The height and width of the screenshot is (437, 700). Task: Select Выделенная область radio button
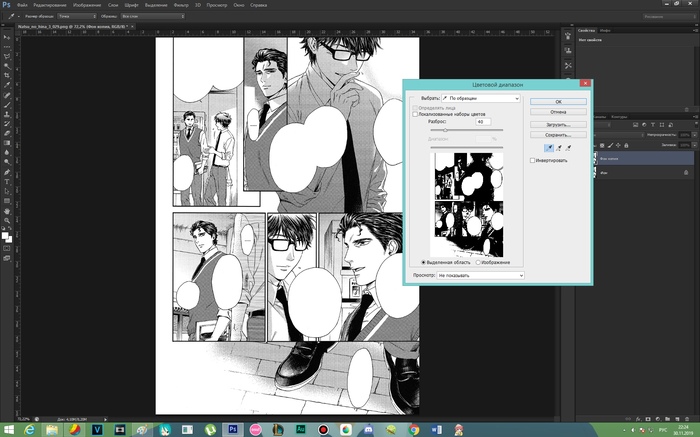pyautogui.click(x=424, y=262)
